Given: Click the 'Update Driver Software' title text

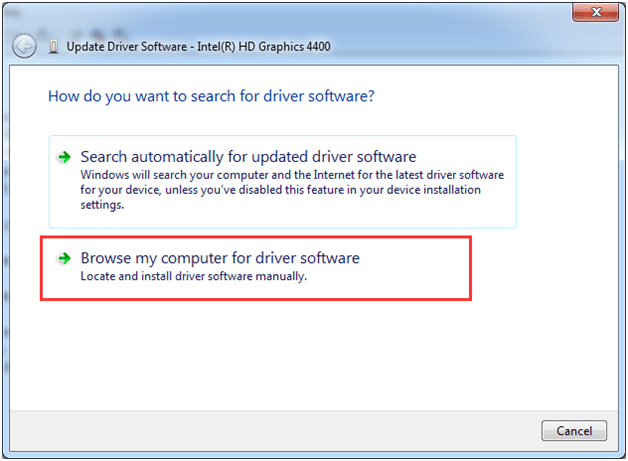Looking at the screenshot, I should click(x=128, y=47).
